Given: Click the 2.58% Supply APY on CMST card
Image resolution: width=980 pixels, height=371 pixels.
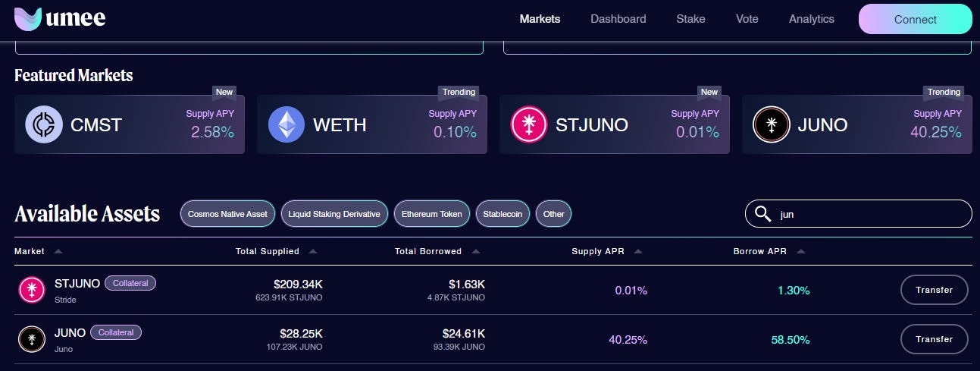Looking at the screenshot, I should tap(212, 132).
